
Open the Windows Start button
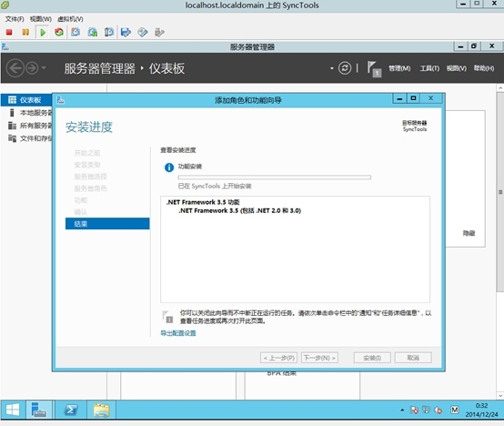pyautogui.click(x=13, y=410)
